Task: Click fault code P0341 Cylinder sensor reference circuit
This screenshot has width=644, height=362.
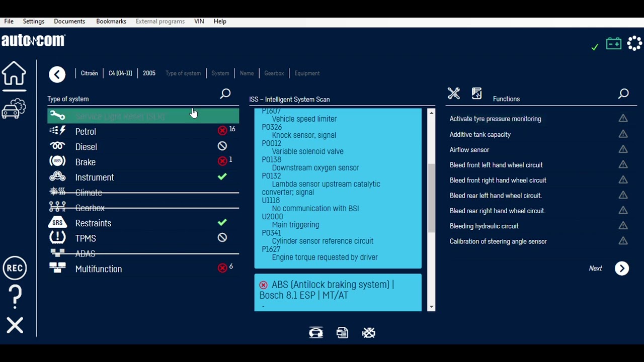Action: click(317, 237)
